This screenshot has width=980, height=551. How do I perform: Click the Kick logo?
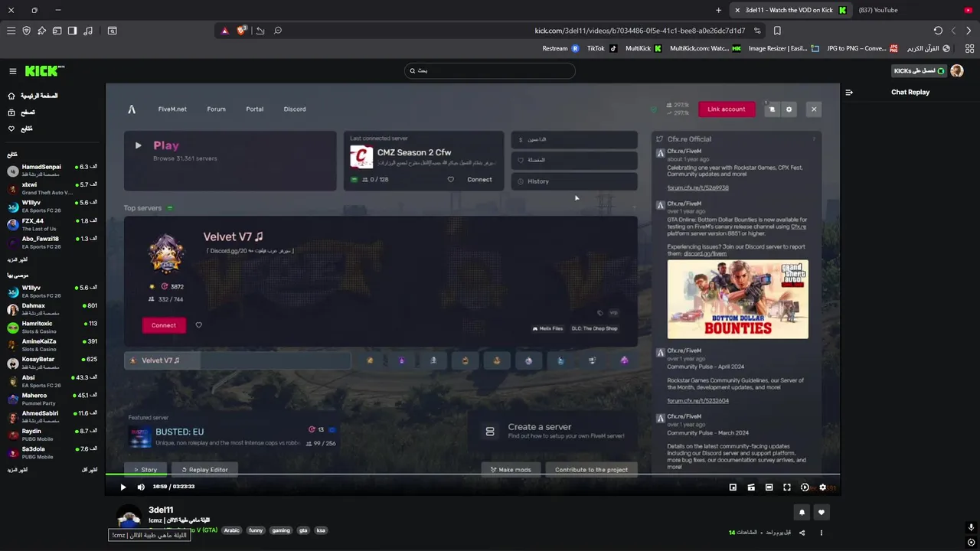pos(44,71)
